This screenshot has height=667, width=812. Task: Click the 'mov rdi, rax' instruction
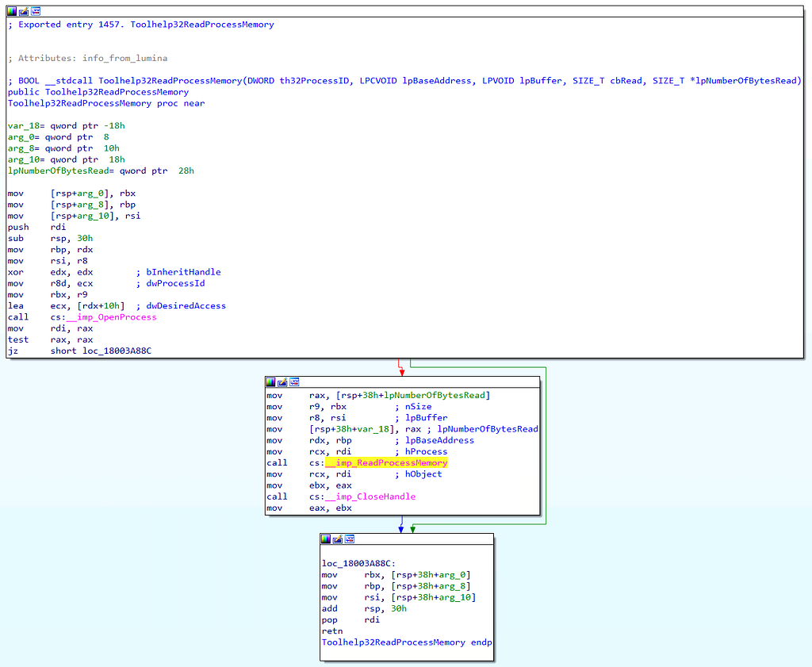pyautogui.click(x=50, y=328)
